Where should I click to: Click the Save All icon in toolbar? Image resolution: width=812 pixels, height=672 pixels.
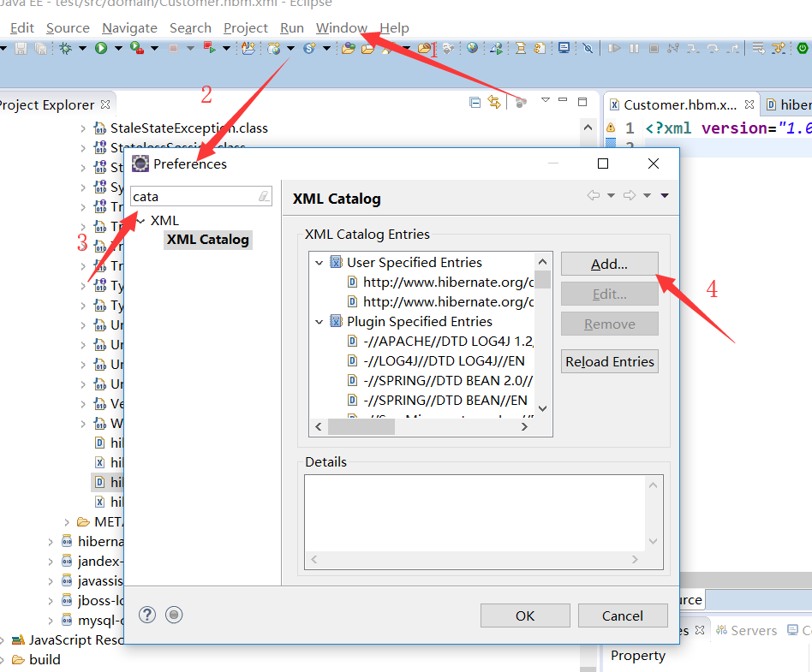coord(40,48)
